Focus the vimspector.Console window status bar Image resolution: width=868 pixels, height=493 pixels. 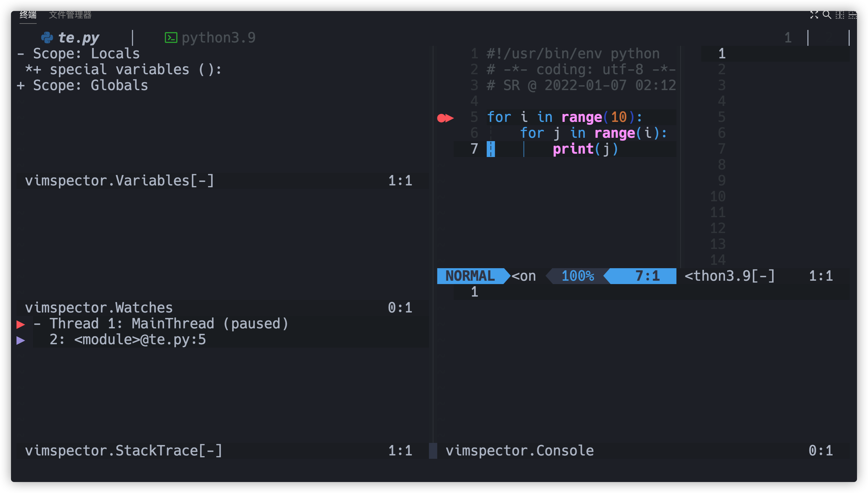coord(643,451)
